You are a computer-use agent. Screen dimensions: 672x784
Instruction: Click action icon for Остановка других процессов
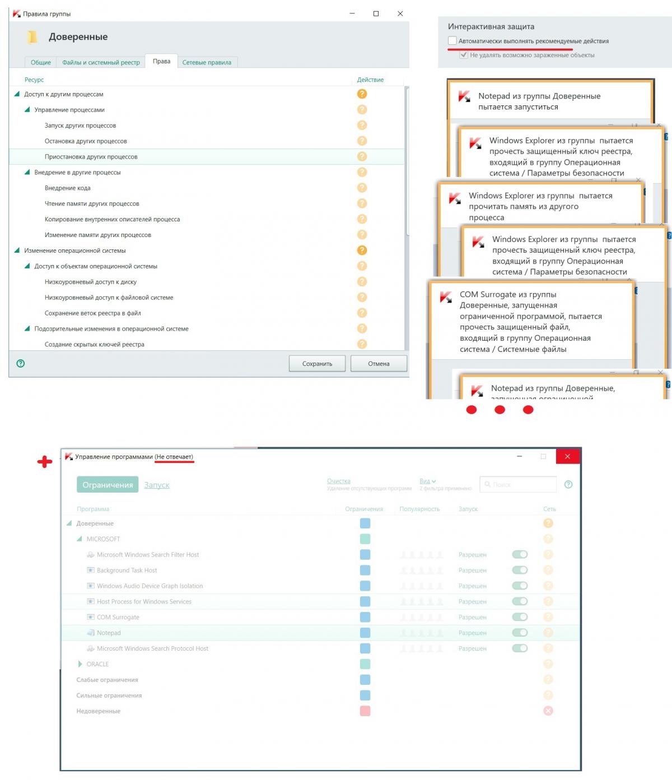click(x=362, y=141)
